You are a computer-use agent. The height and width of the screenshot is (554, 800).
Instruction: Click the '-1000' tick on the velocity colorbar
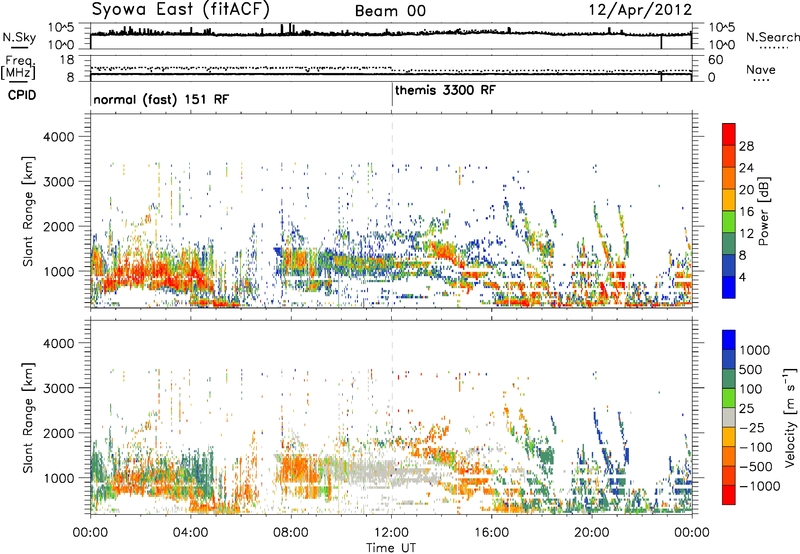click(x=759, y=486)
